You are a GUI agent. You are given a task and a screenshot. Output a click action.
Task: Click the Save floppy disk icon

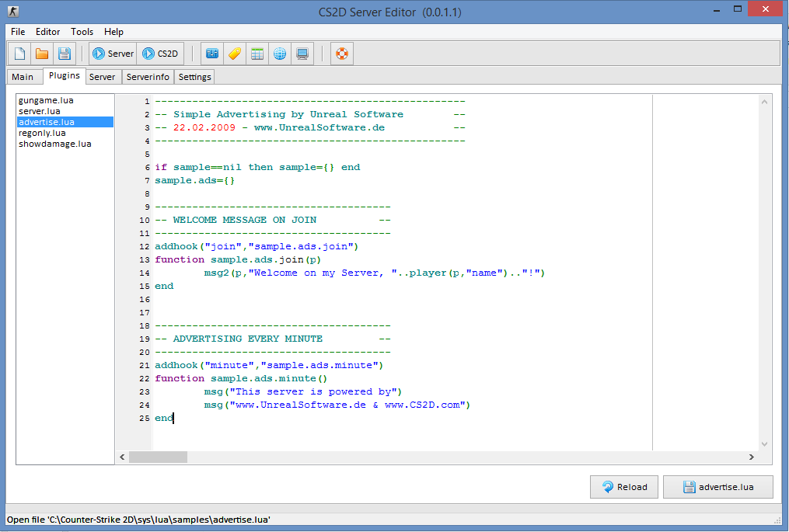(x=64, y=54)
